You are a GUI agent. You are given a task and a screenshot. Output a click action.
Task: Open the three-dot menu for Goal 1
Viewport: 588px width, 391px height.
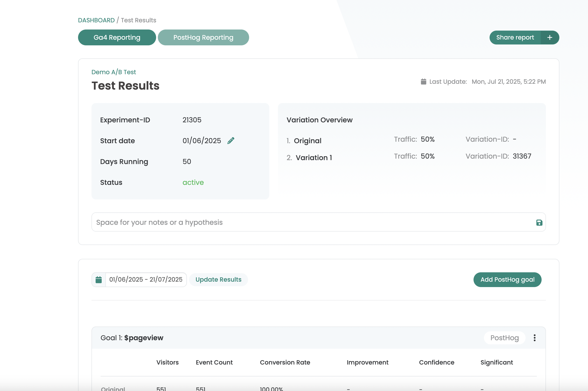click(534, 338)
